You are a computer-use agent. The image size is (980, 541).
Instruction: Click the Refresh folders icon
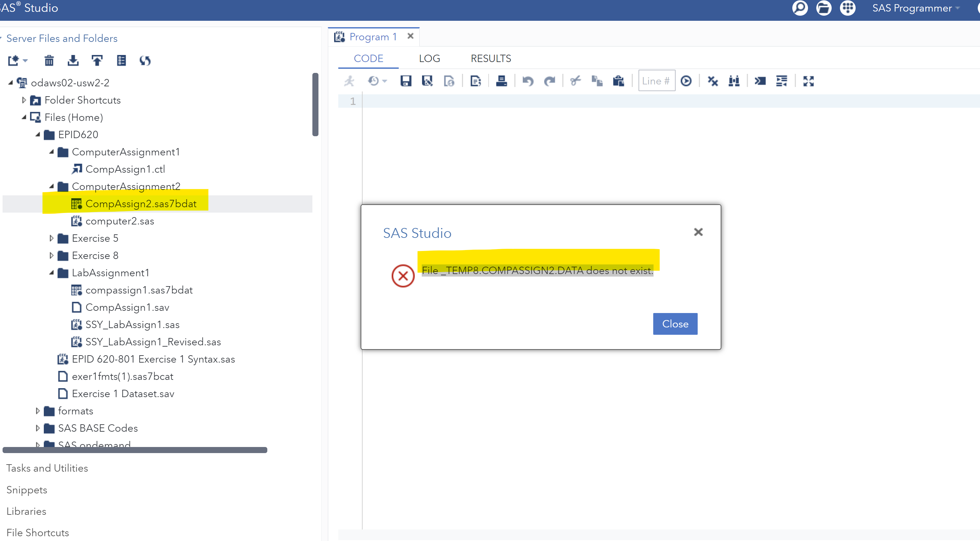coord(145,60)
